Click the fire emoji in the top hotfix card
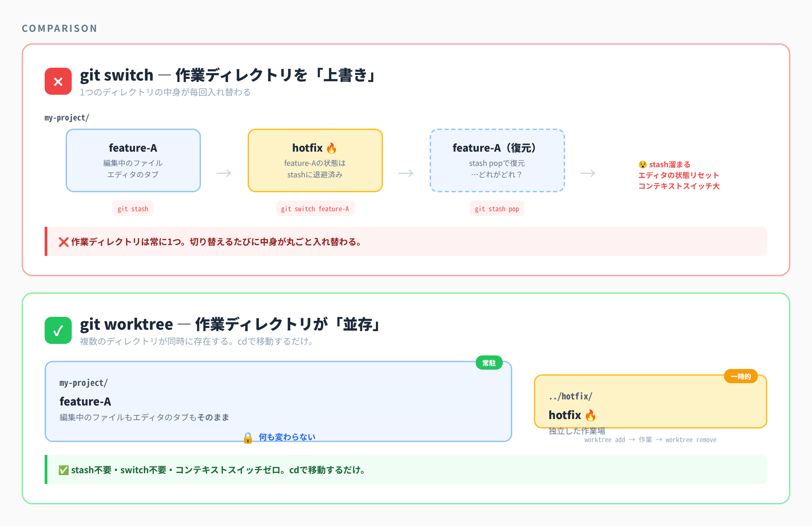This screenshot has width=812, height=526. (x=331, y=148)
